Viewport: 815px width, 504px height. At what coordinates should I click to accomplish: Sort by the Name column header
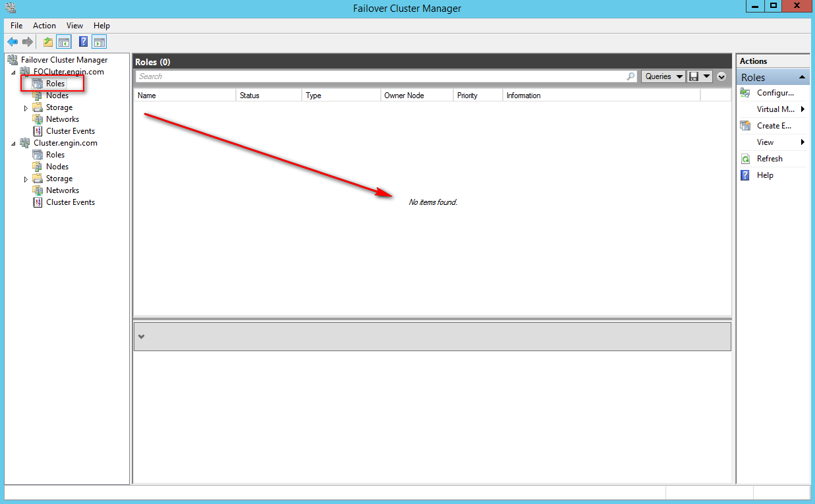pyautogui.click(x=185, y=96)
